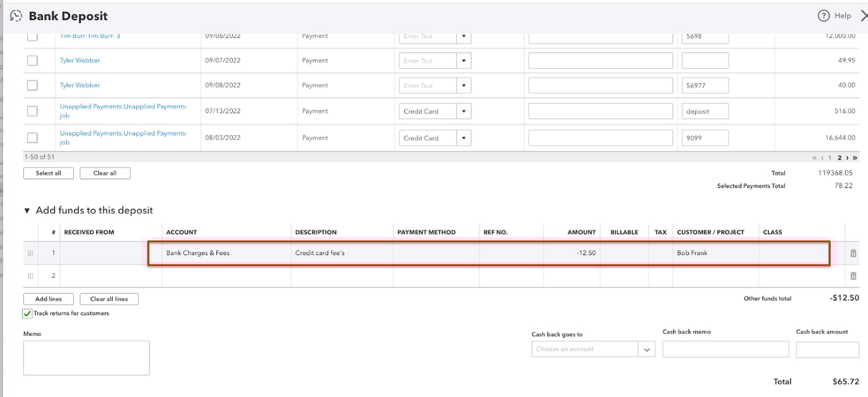Open the Enter Text payment method dropdown
The image size is (868, 397).
(x=463, y=60)
